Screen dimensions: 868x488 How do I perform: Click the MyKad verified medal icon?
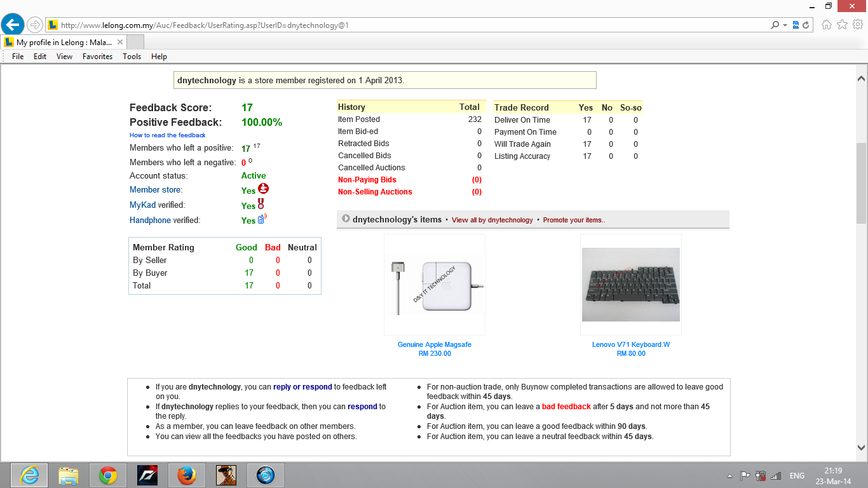(x=261, y=204)
